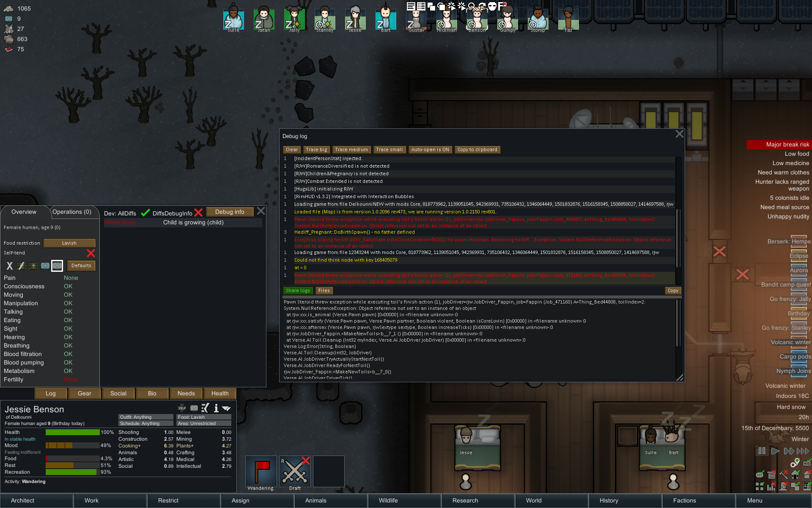Toggle 'Auto-open is ON' in debug log
Viewport: 812px width, 508px height.
coord(430,149)
